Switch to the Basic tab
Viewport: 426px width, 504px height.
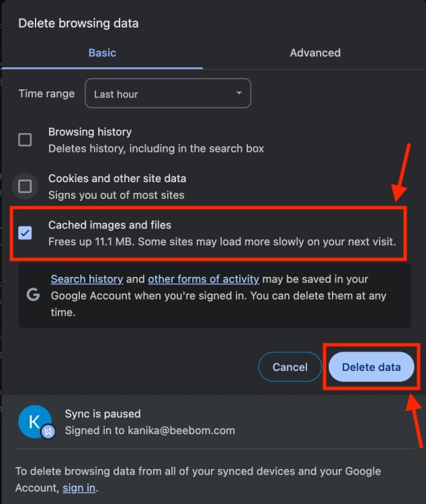coord(102,52)
